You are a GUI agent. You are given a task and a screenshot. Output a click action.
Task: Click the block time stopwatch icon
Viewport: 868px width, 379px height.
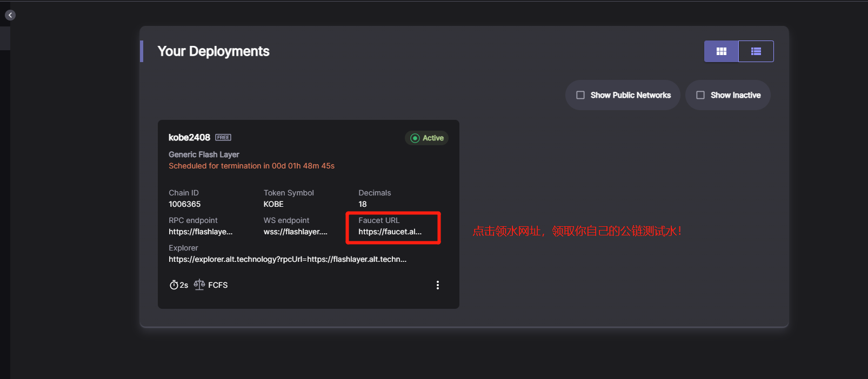pos(174,285)
